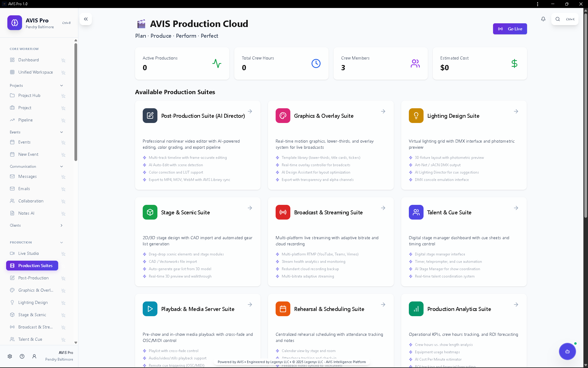The image size is (588, 368).
Task: Click the Broadcast & Streaming Suite red icon
Action: pyautogui.click(x=283, y=212)
